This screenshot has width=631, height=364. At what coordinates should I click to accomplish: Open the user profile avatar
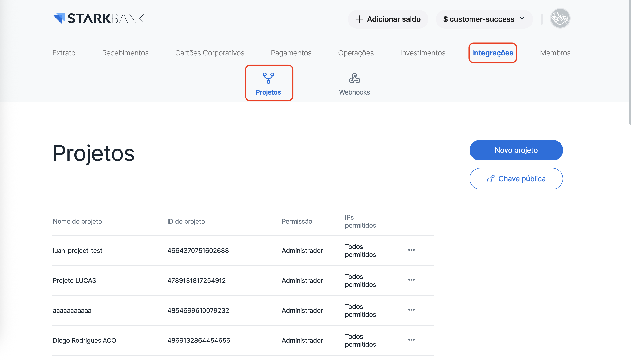click(560, 18)
